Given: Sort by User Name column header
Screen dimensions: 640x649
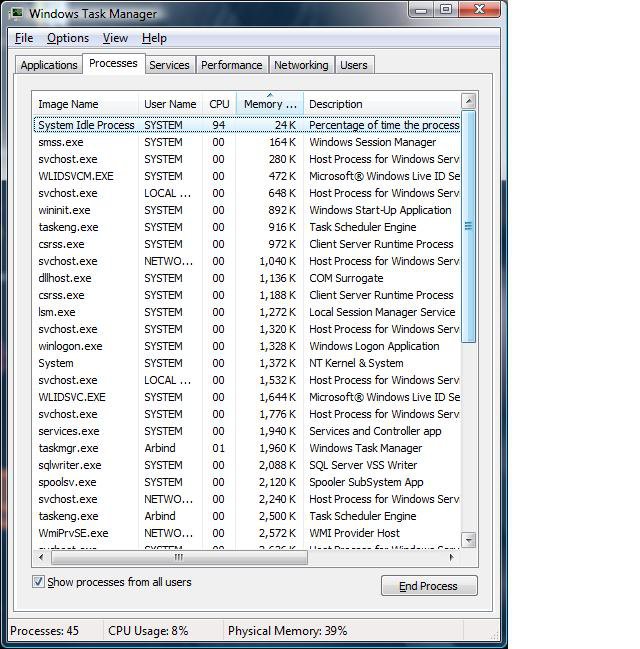Looking at the screenshot, I should [x=170, y=104].
